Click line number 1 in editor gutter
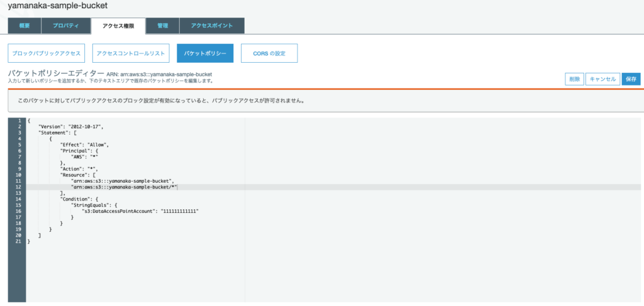Image resolution: width=644 pixels, height=306 pixels. tap(20, 120)
